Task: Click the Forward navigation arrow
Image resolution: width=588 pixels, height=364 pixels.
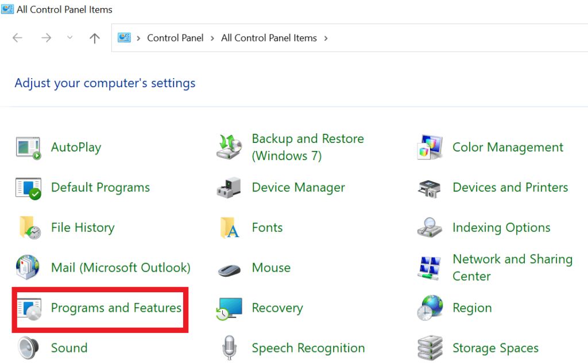Action: (x=46, y=38)
